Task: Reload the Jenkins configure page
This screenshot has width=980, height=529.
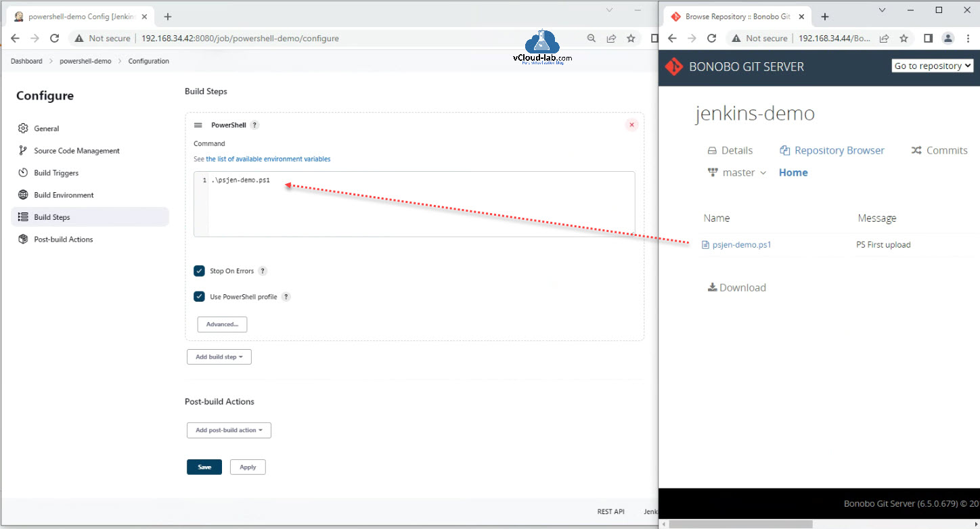Action: [x=55, y=39]
